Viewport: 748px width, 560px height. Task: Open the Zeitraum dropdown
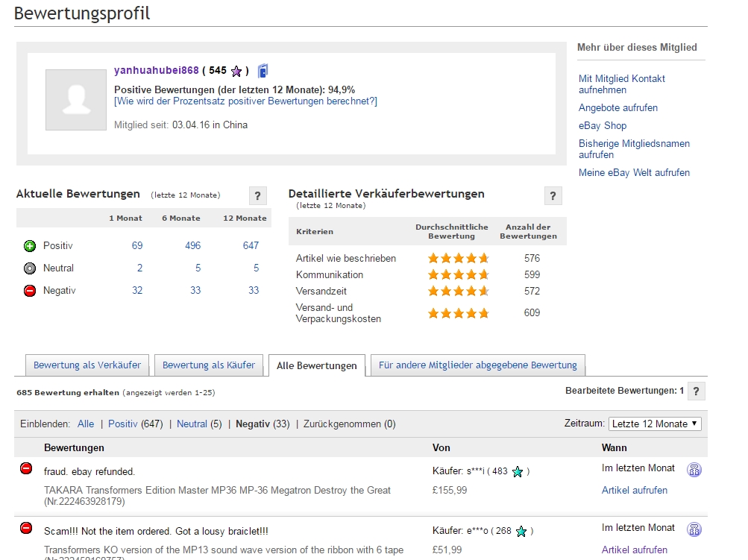655,424
